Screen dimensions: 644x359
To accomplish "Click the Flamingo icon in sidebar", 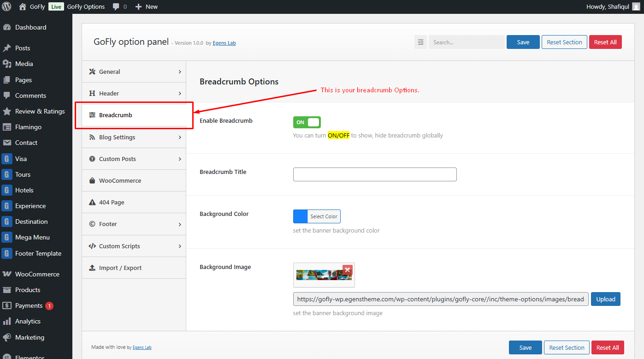I will pyautogui.click(x=7, y=127).
